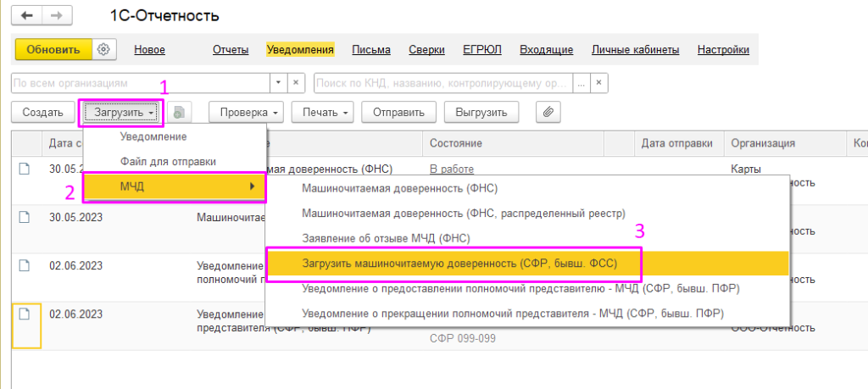The width and height of the screenshot is (868, 389).
Task: Open the Проверка dropdown
Action: [x=250, y=112]
